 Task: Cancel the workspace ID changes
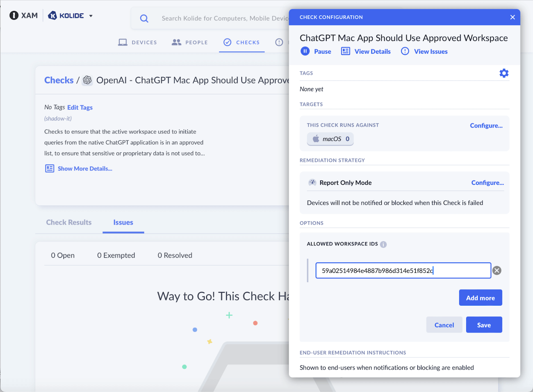[x=444, y=325]
